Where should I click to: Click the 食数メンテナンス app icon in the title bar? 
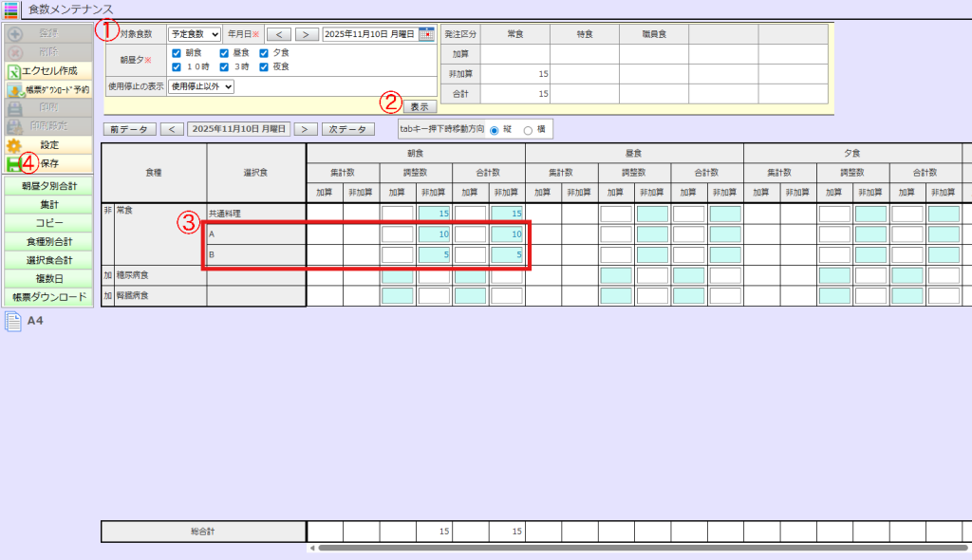click(x=11, y=9)
